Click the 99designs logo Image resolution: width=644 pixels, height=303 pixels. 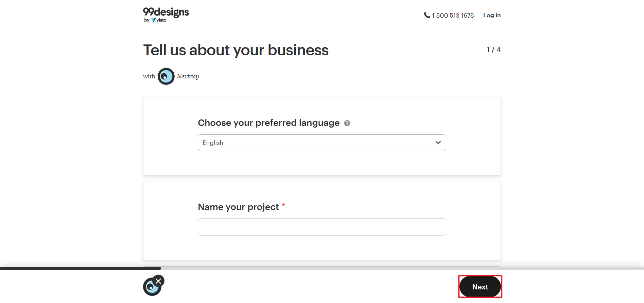166,13
